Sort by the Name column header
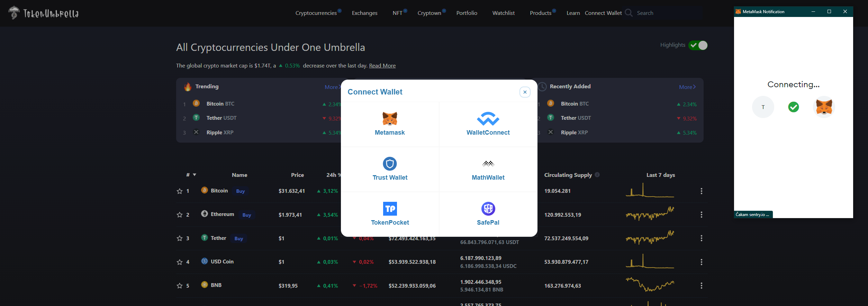The width and height of the screenshot is (868, 306). point(239,175)
